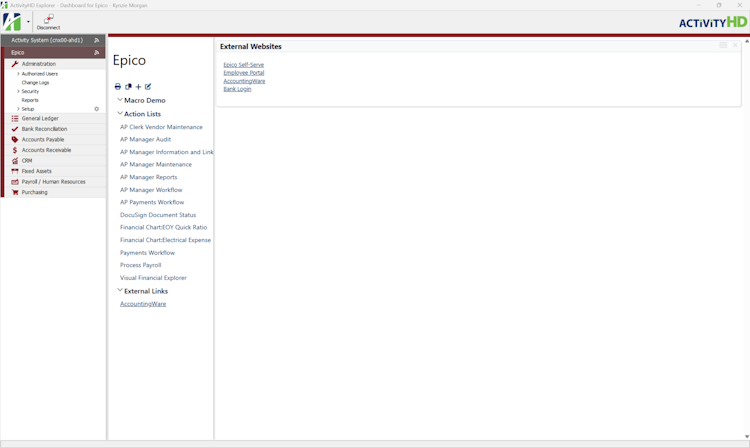Click the Accounts Payable tag icon
The image size is (750, 448).
pos(15,140)
